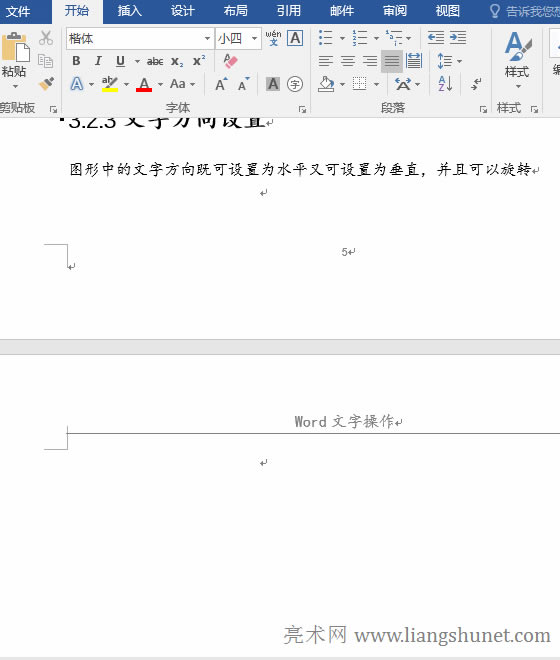560x660 pixels.
Task: Click the Character Border icon
Action: pos(295,38)
